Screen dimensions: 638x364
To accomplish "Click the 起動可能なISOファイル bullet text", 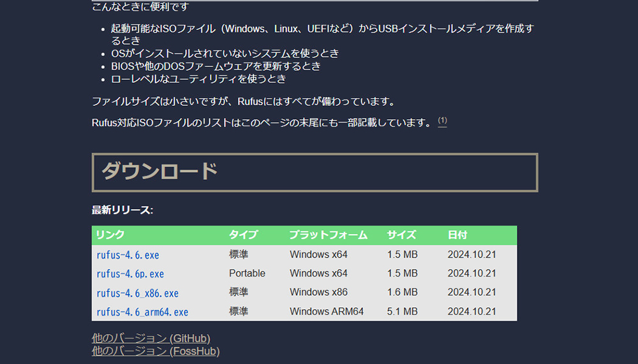I will click(x=322, y=34).
